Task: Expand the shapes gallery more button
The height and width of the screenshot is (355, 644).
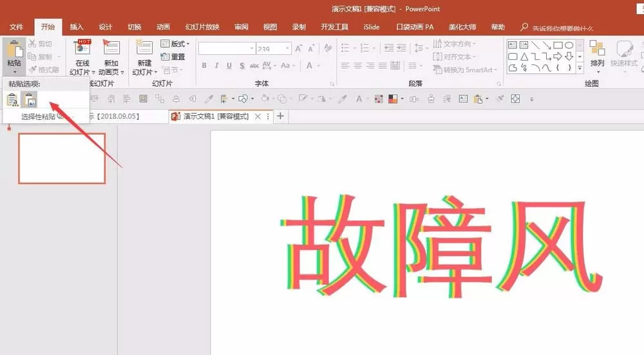Action: (580, 68)
